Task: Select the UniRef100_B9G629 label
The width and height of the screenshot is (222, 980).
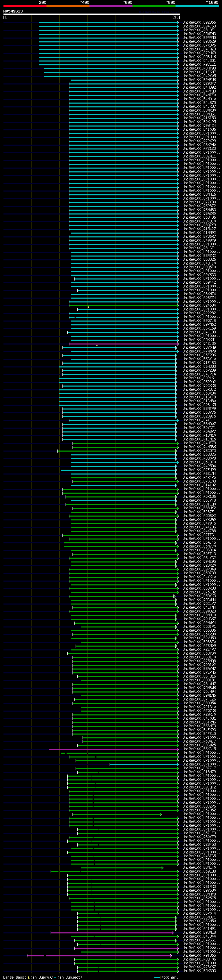Action: click(x=199, y=41)
